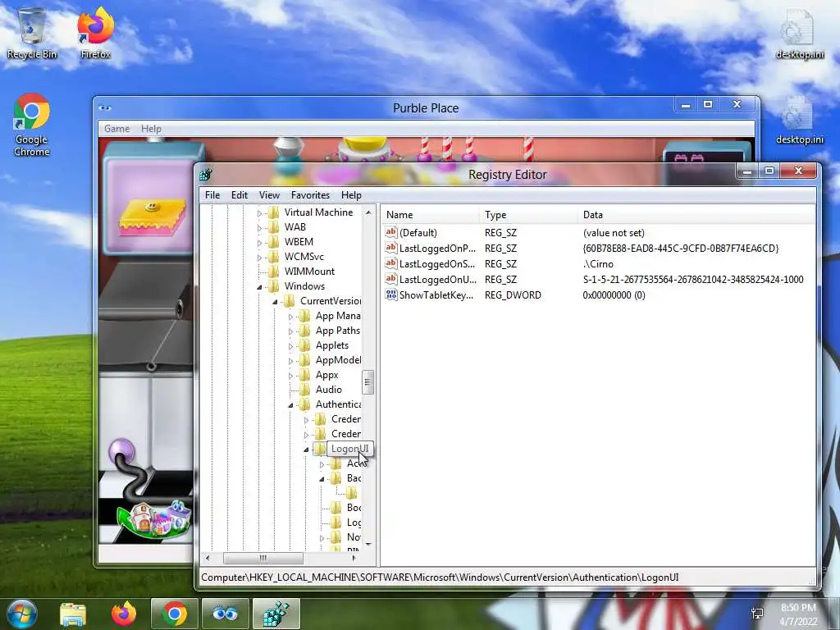Click the Start button orb
The height and width of the screenshot is (630, 840).
click(22, 614)
